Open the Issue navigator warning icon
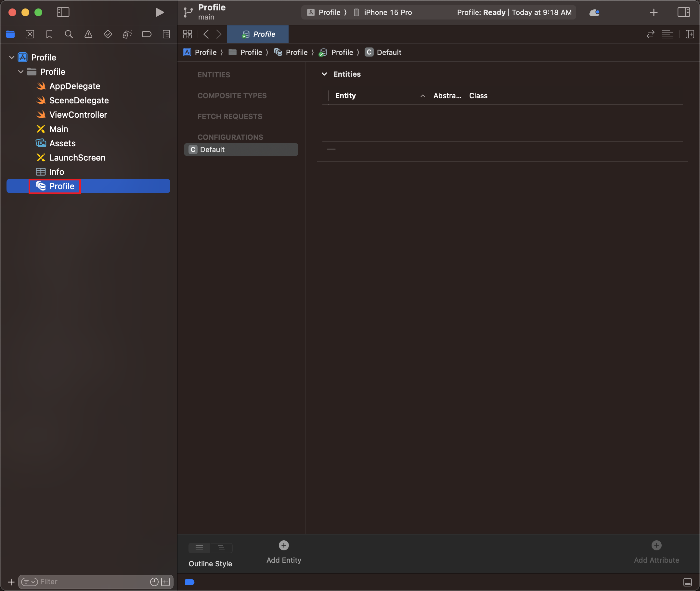 [x=88, y=34]
